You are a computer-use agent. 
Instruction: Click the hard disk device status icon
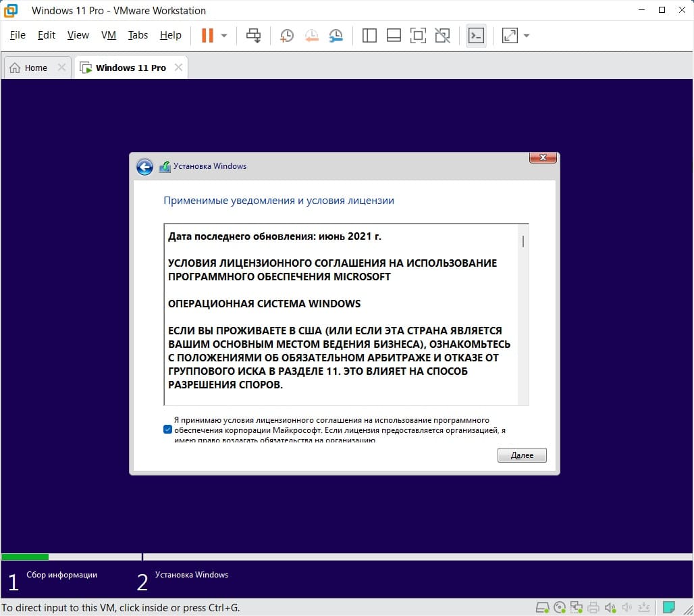543,608
